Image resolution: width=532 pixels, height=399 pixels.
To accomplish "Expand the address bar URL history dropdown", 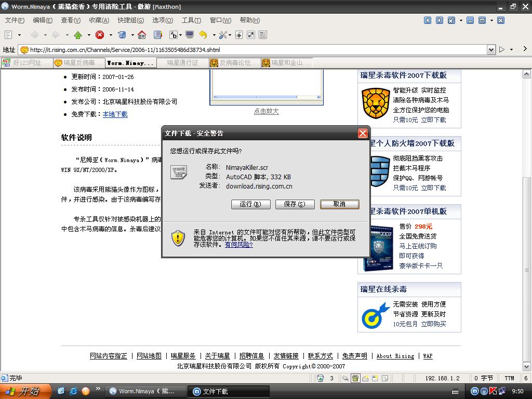I will [x=491, y=50].
